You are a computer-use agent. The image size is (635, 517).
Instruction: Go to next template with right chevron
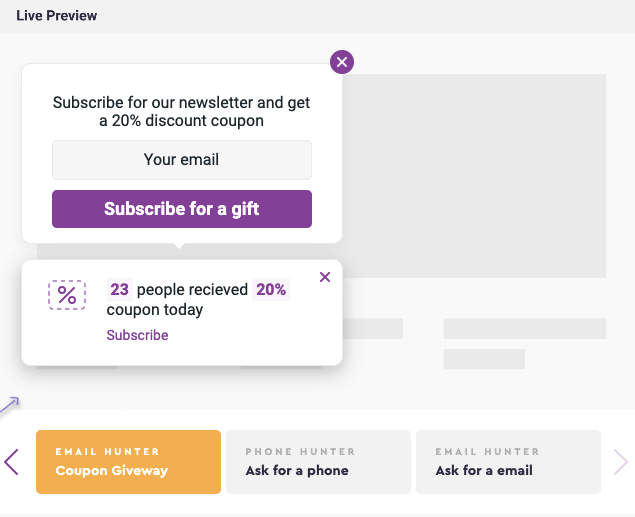pos(621,462)
